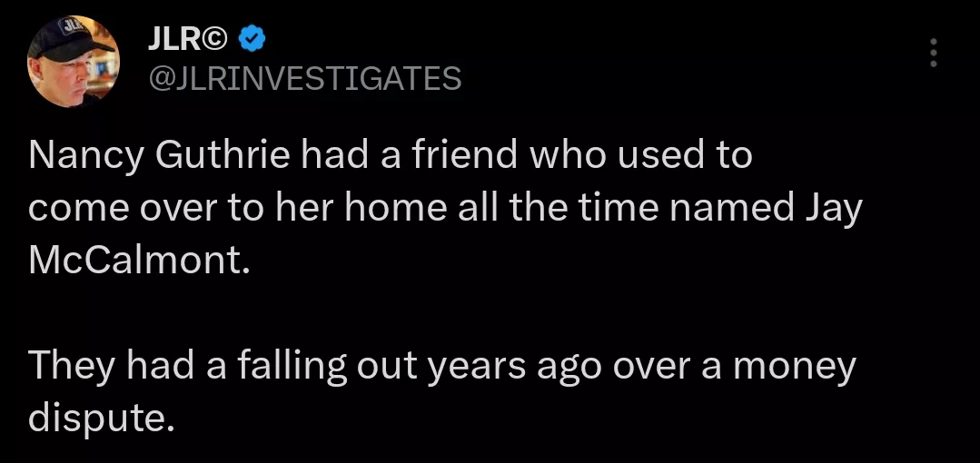
Task: Open the tweet's three-dot more options menu
Action: [933, 54]
